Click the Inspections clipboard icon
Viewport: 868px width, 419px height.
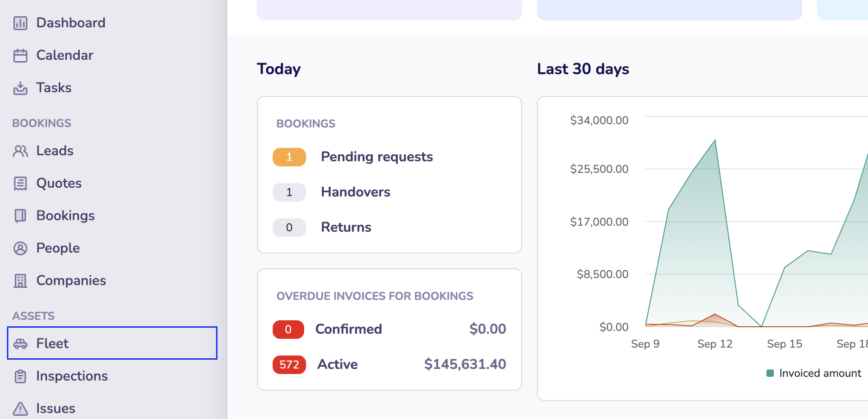point(20,376)
